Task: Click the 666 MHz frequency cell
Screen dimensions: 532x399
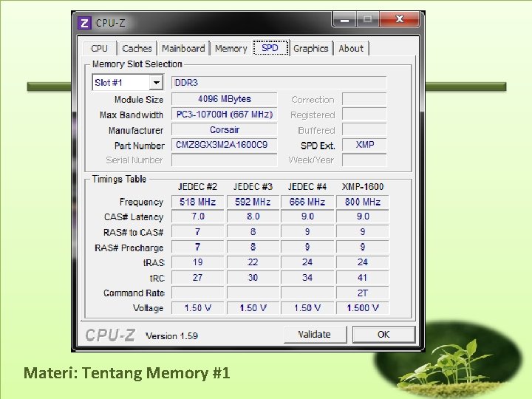Action: (307, 202)
